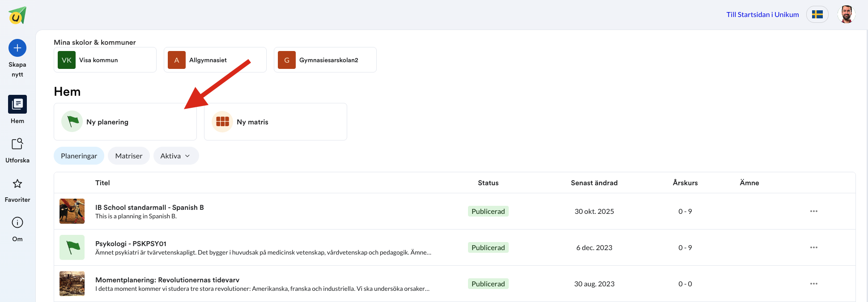Open Favoriter star icon
Viewport: 868px width, 302px height.
17,183
